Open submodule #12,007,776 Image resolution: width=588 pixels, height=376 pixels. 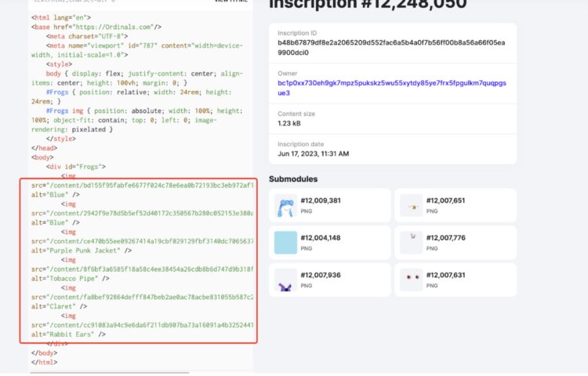(445, 238)
